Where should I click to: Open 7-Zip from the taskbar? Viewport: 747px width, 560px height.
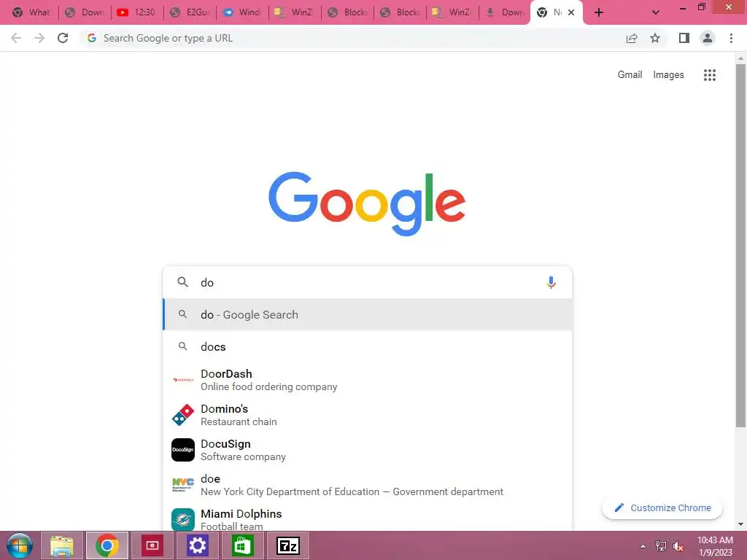click(x=288, y=545)
